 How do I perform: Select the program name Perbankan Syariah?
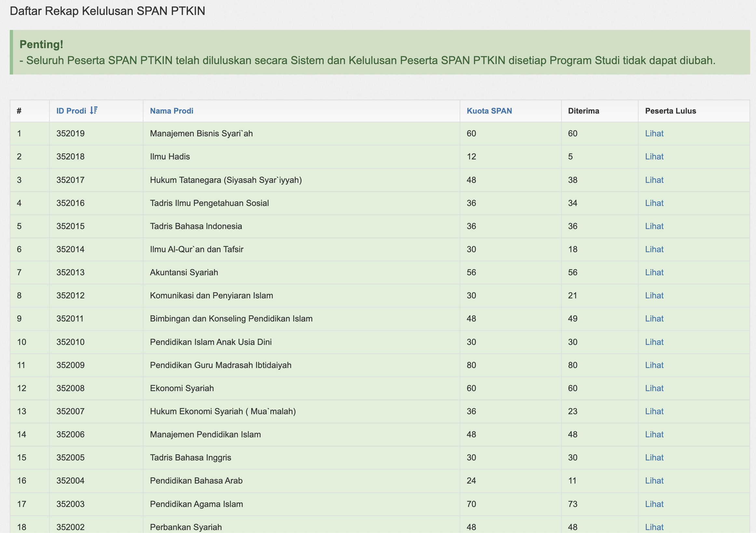(x=186, y=527)
